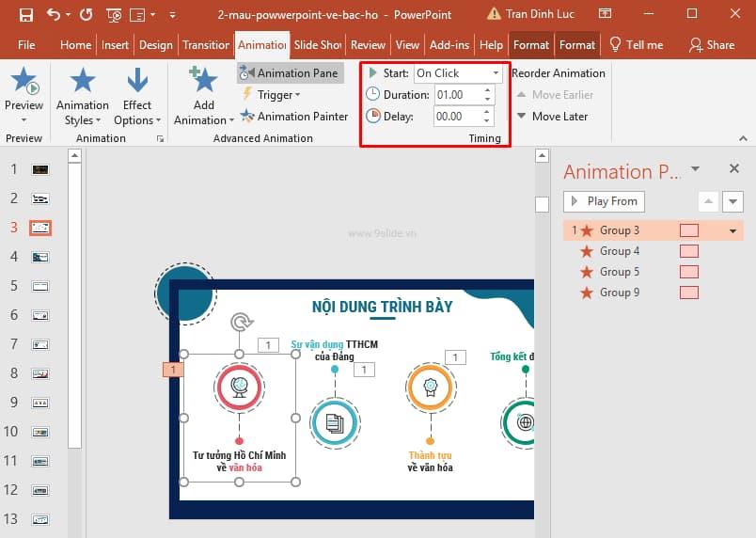Click Add Animation star icon
This screenshot has width=756, height=538.
[x=204, y=80]
